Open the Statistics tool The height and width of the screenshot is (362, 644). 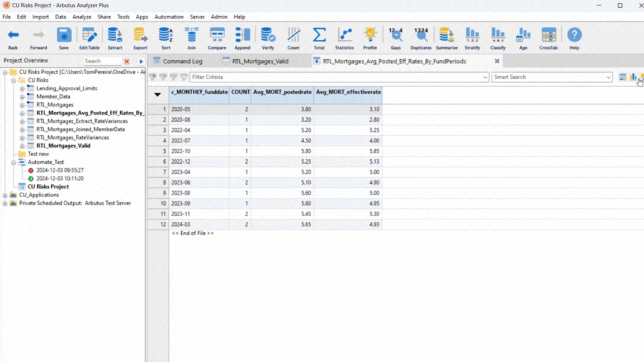pyautogui.click(x=344, y=37)
